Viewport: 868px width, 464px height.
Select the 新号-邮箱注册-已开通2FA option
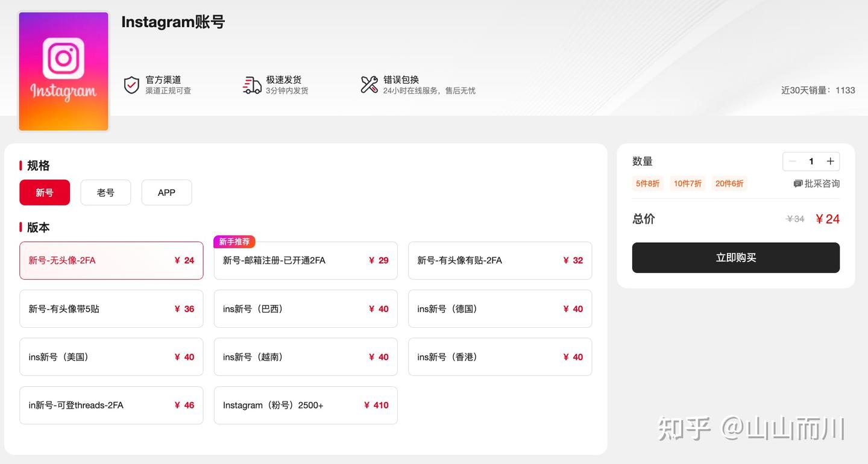coord(305,260)
